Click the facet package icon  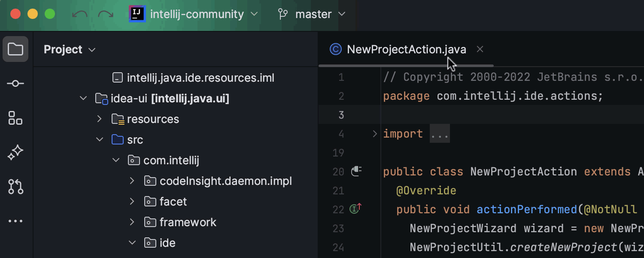[x=150, y=202]
